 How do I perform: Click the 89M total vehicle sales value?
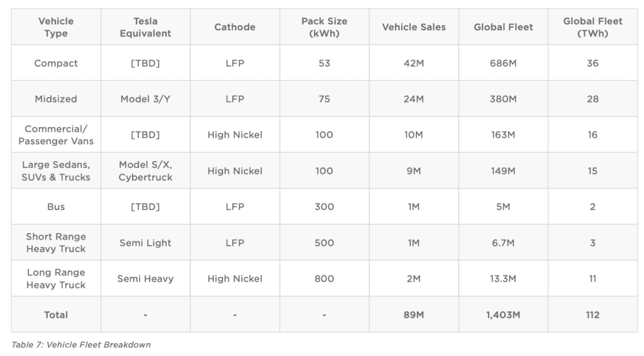pos(414,314)
